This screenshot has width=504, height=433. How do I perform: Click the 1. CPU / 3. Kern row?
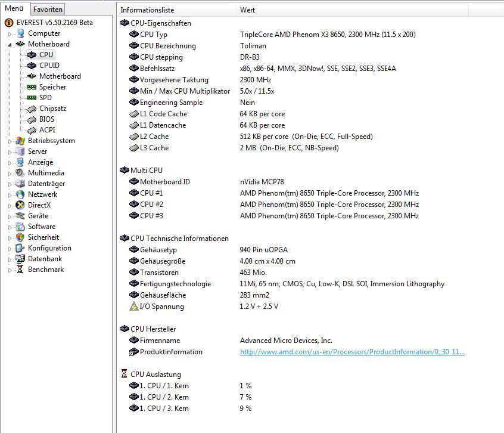[x=164, y=408]
